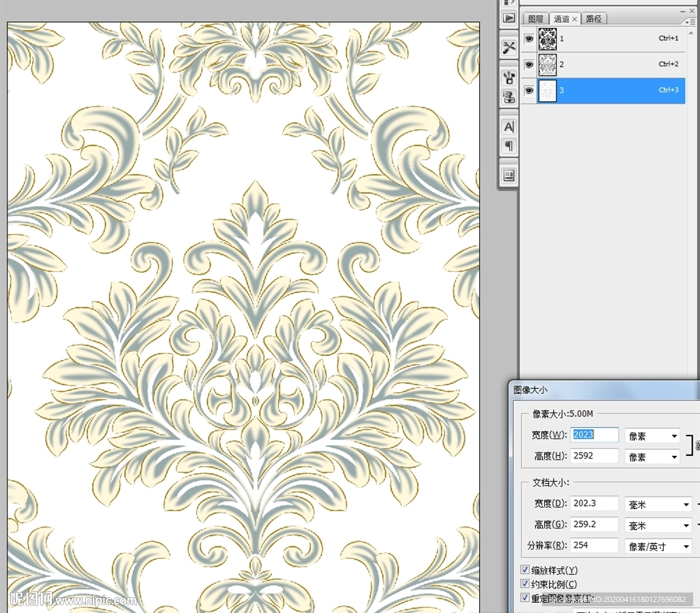
Task: Click the pixel height input field
Action: coord(594,456)
